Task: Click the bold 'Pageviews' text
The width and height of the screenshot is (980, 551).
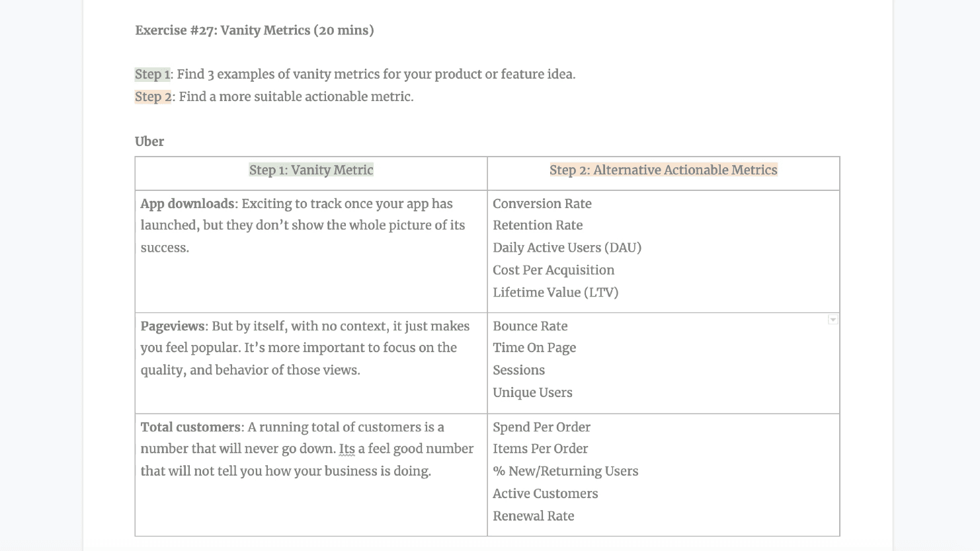Action: pos(173,326)
